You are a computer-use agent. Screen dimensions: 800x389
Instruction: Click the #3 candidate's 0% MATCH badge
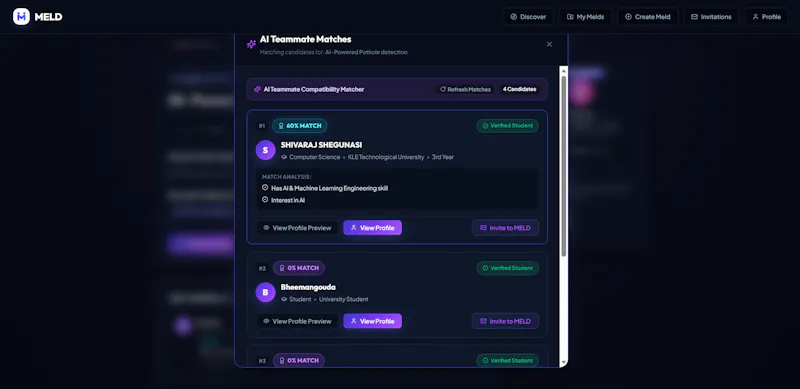pos(299,360)
